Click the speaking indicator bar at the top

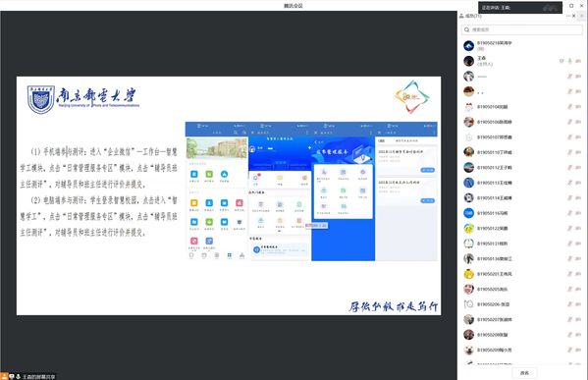point(520,8)
